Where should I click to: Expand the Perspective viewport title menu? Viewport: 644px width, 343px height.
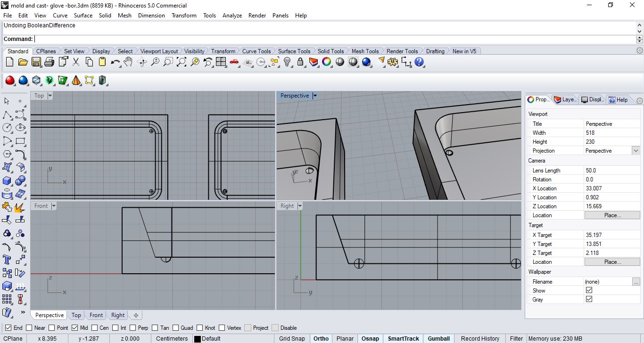315,96
